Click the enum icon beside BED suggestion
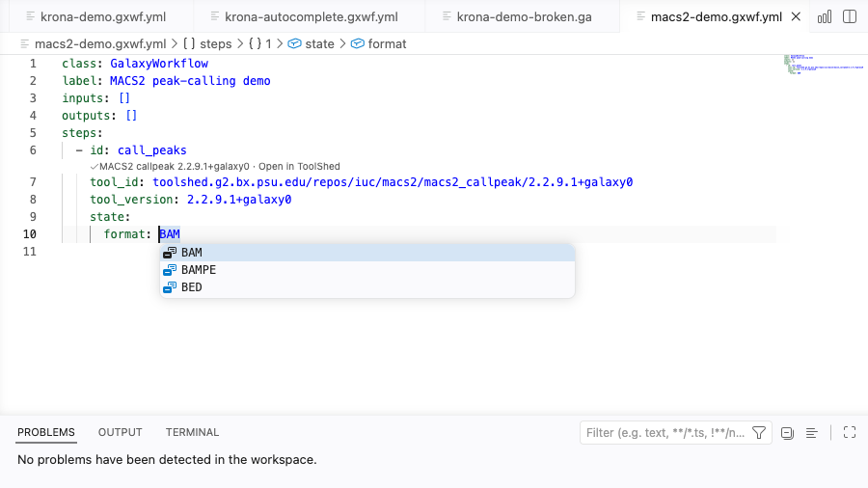This screenshot has height=488, width=868. click(170, 287)
